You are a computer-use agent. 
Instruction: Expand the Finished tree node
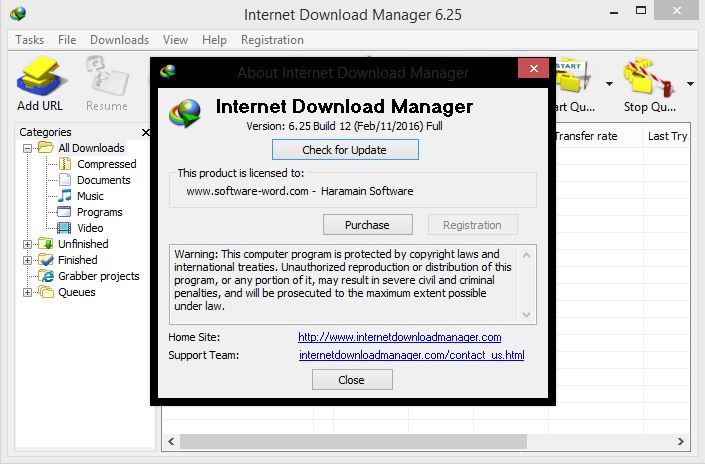[27, 260]
